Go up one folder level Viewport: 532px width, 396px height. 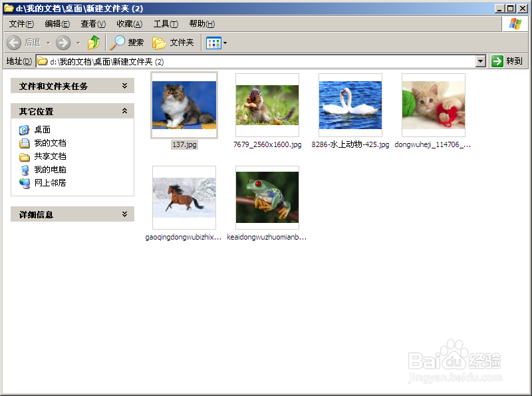94,43
